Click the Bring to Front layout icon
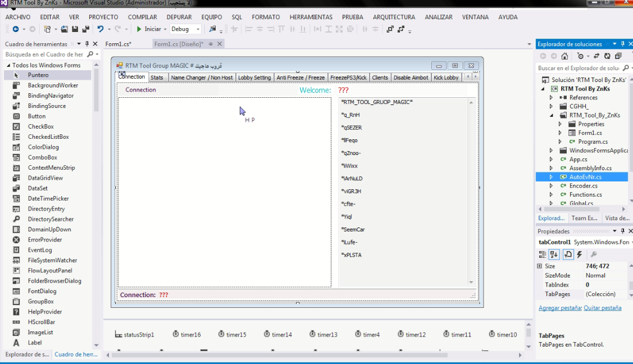Viewport: 633px width, 364px height. (390, 29)
